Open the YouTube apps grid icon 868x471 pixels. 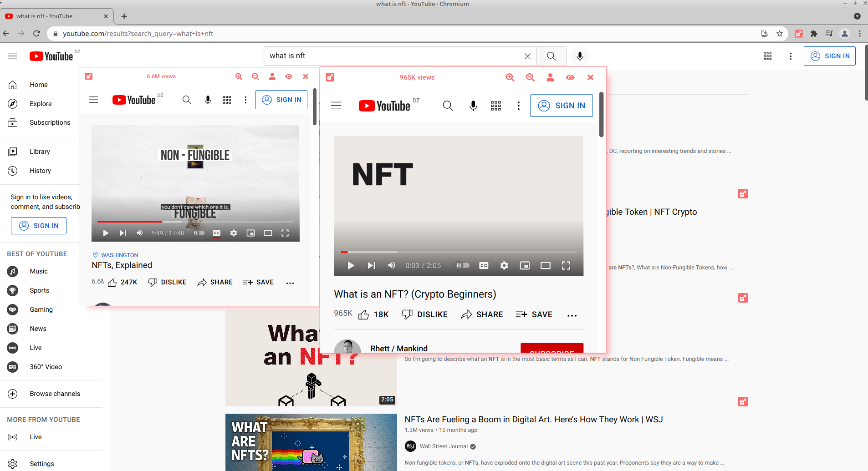coord(767,56)
